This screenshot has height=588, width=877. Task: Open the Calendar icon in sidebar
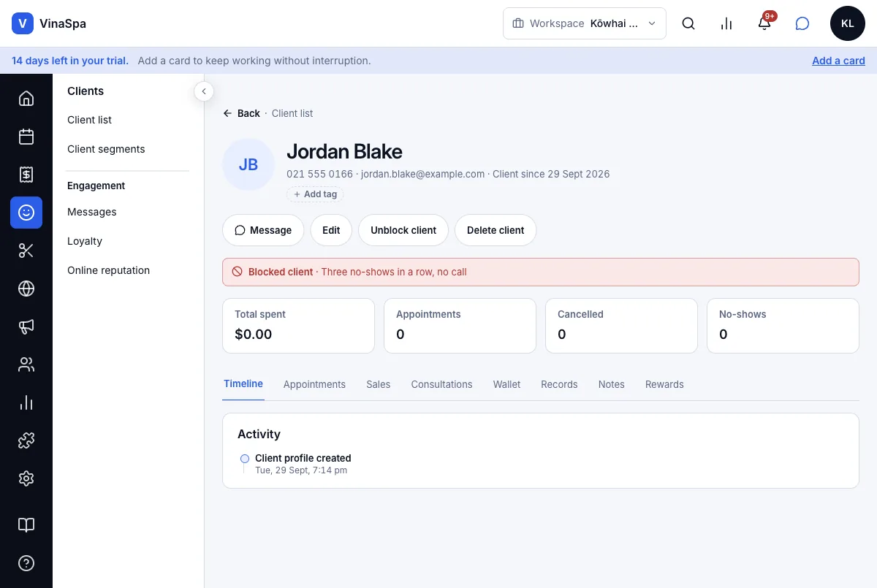pyautogui.click(x=26, y=137)
